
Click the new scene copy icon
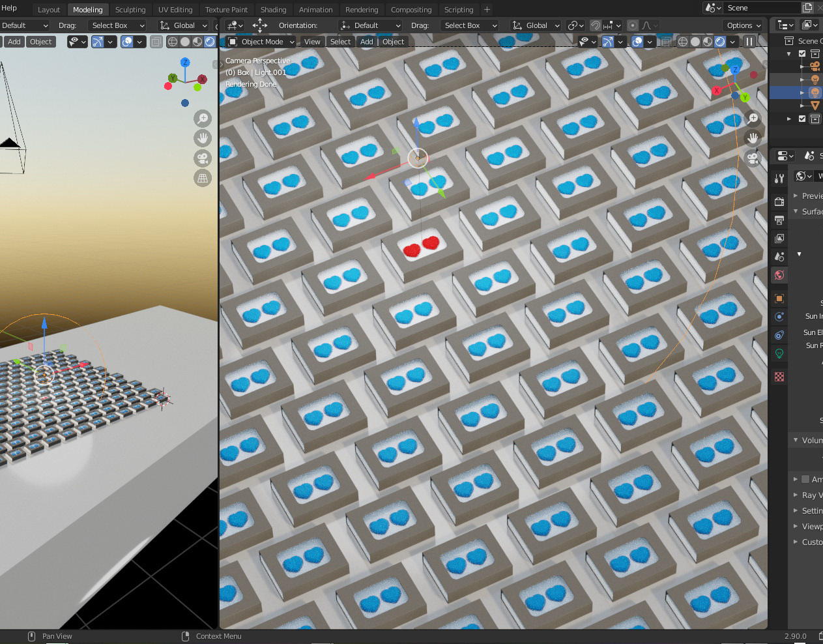point(807,8)
